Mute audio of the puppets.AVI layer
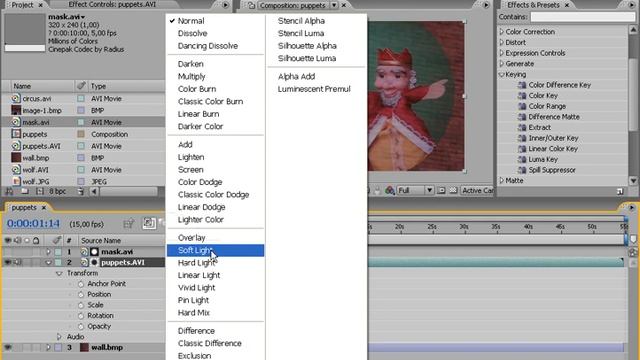The height and width of the screenshot is (360, 640). point(18,262)
